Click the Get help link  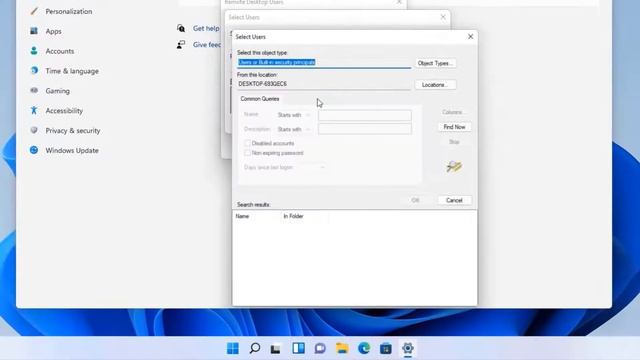206,28
